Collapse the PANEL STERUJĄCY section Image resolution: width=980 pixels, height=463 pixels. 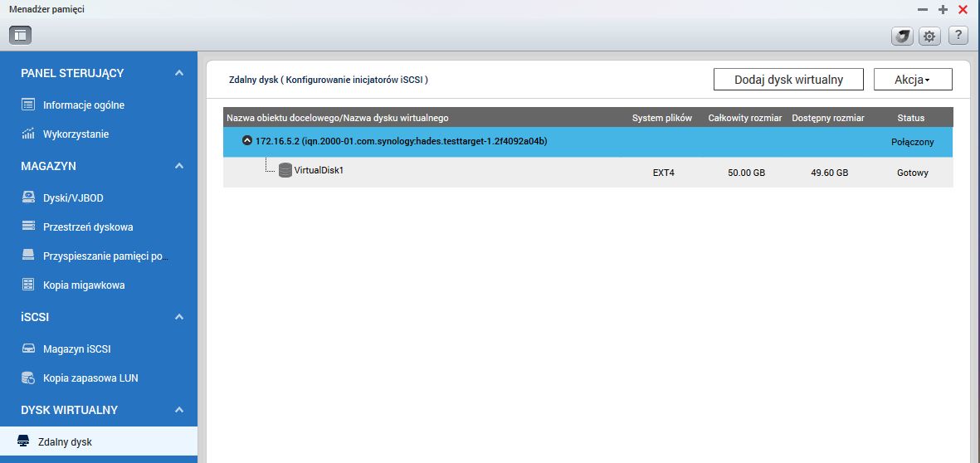coord(179,73)
